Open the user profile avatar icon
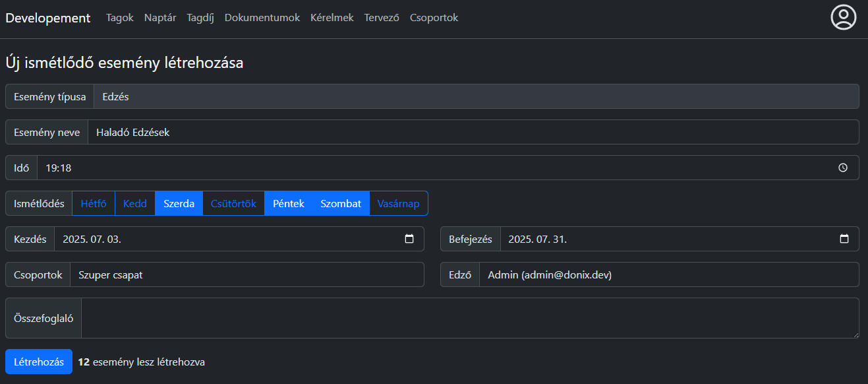The image size is (868, 384). pos(843,18)
